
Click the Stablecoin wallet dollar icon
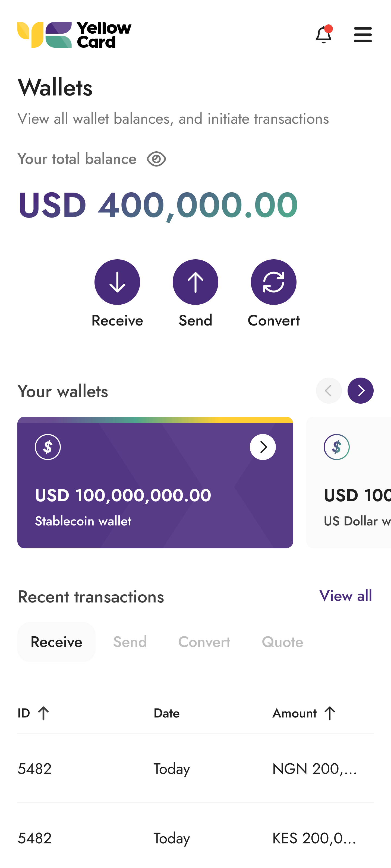48,447
